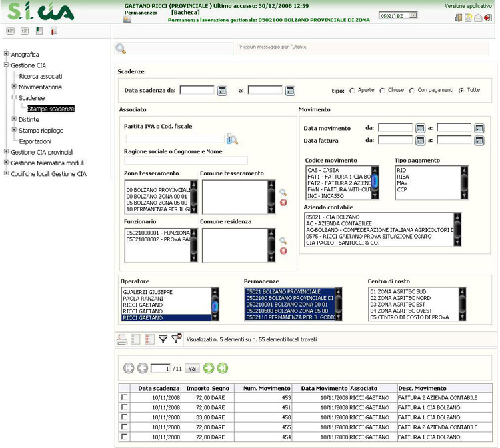
Task: Search Comune tesseramento with magnifier icon
Action: (x=283, y=192)
